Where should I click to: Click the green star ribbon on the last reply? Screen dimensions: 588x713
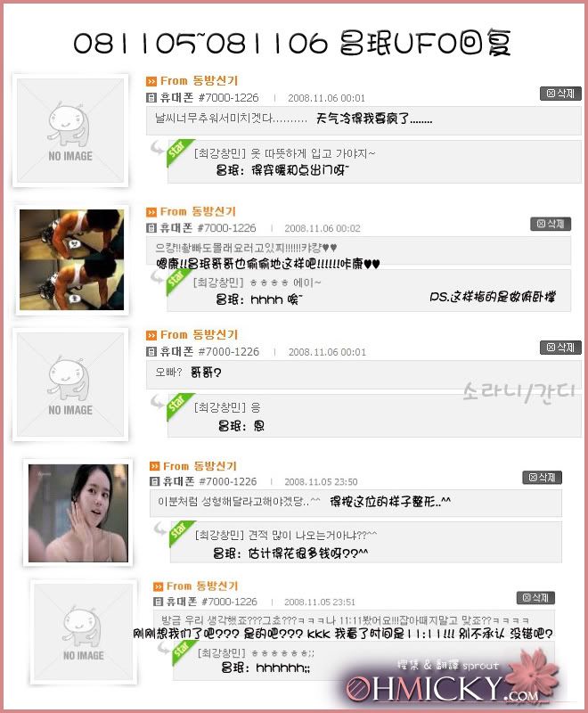[x=184, y=652]
